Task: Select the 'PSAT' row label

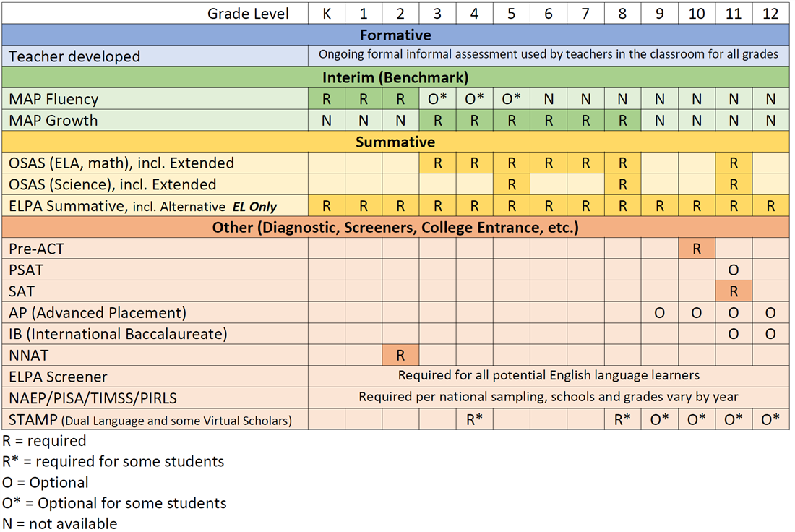Action: [155, 270]
